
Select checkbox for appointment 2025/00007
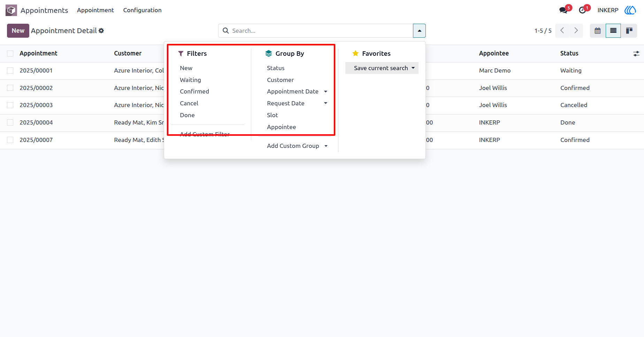pyautogui.click(x=10, y=140)
